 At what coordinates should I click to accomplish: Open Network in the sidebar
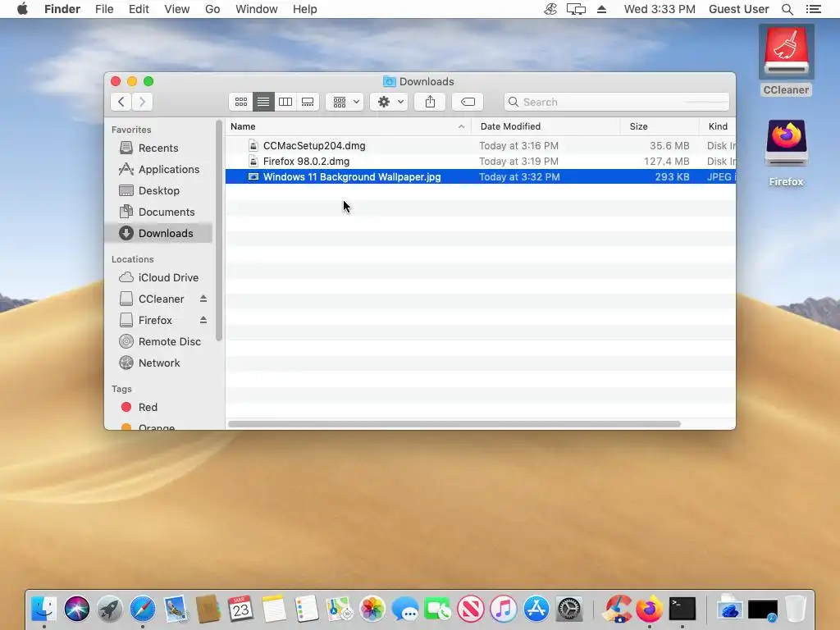(x=158, y=363)
